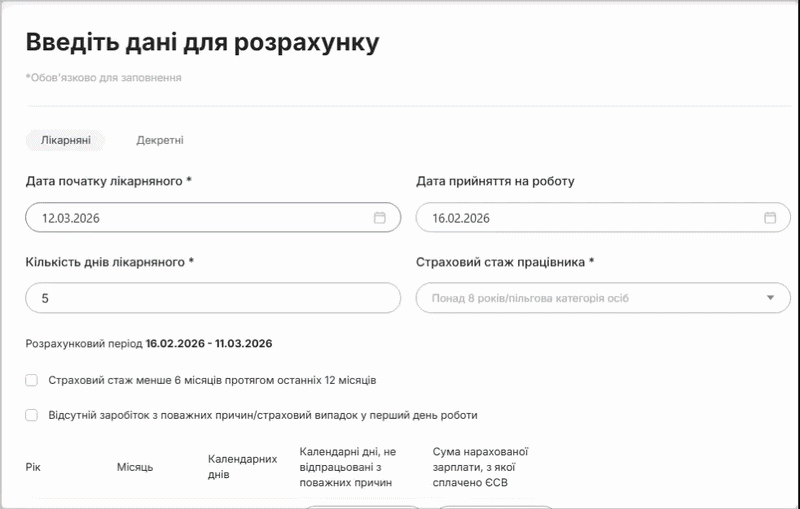Click the 'Рік' column header
The width and height of the screenshot is (800, 509).
pyautogui.click(x=33, y=467)
